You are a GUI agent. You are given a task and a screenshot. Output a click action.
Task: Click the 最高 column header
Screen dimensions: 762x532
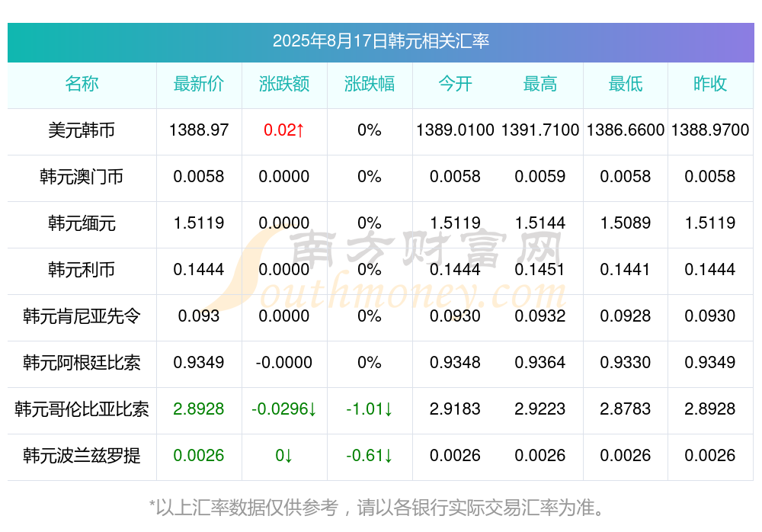point(540,84)
